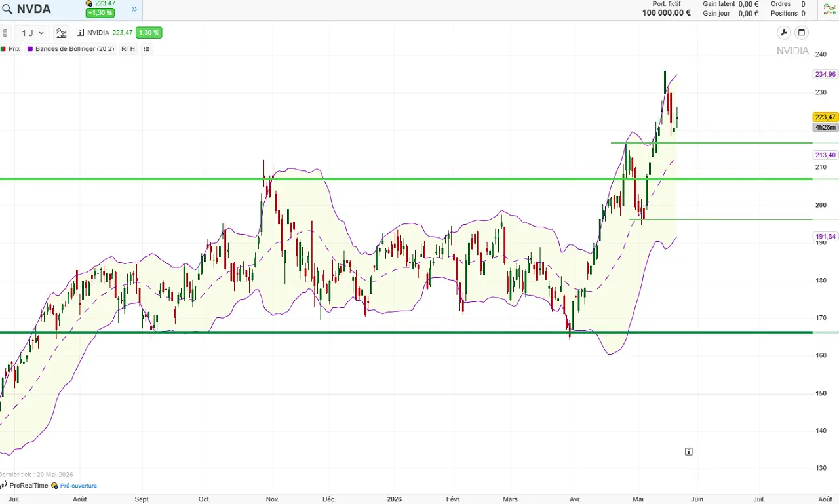This screenshot has height=504, width=839.
Task: Click the Gain latent 0,00 € value
Action: coord(748,4)
